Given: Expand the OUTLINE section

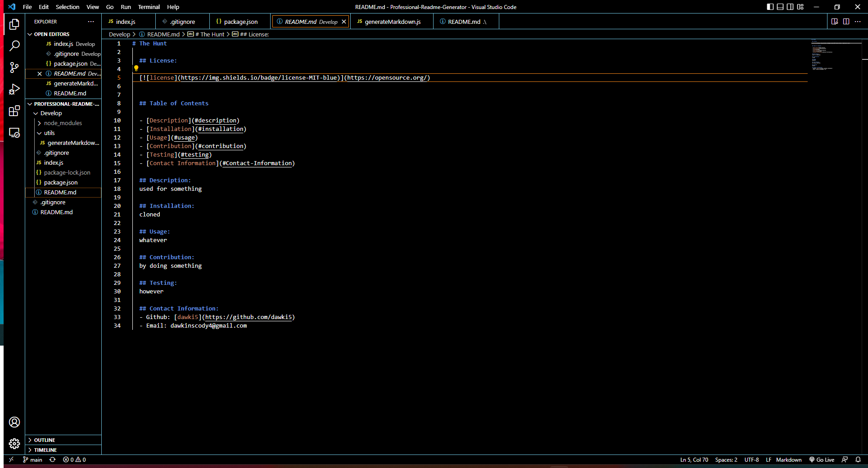Looking at the screenshot, I should [x=44, y=440].
